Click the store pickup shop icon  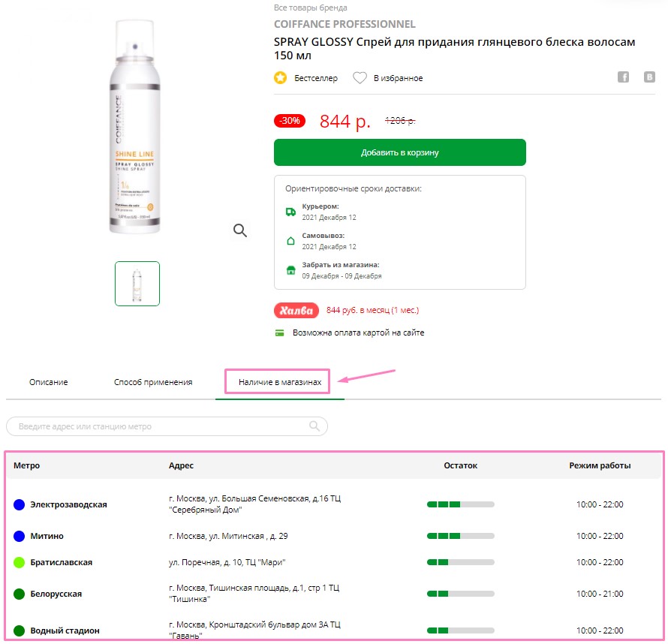pyautogui.click(x=290, y=270)
